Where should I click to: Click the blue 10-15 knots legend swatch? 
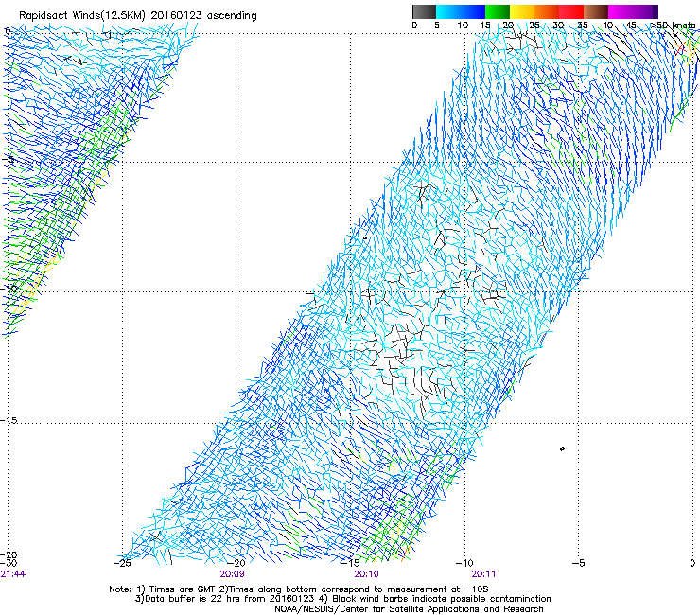(x=473, y=11)
